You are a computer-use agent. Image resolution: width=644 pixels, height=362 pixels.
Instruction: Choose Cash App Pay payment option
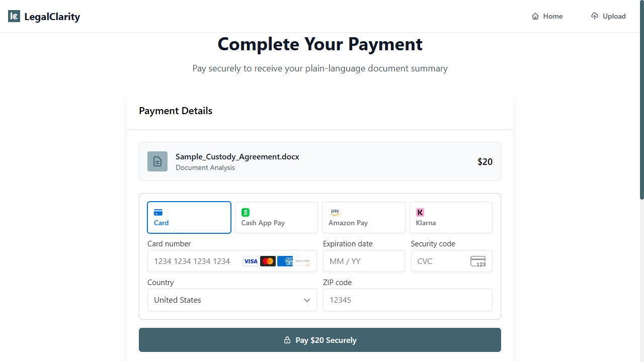[x=276, y=218]
